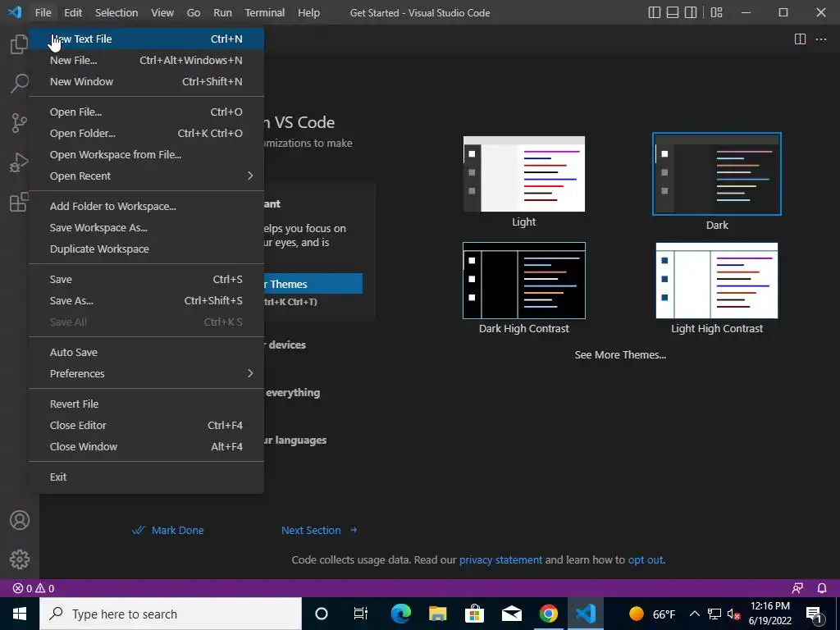Screen dimensions: 840x630
Task: Open Google Chrome from taskbar
Action: 548,614
